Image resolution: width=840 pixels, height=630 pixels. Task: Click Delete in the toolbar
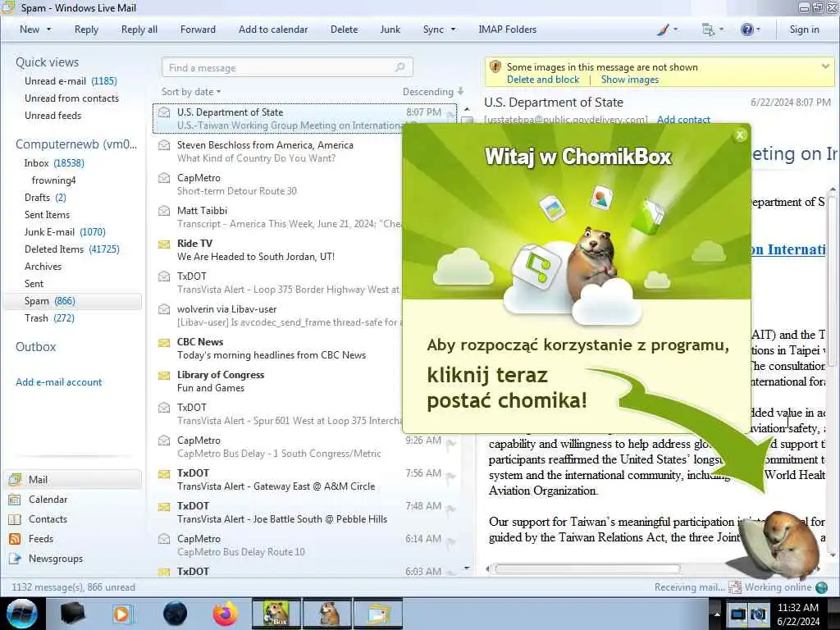[x=344, y=30]
